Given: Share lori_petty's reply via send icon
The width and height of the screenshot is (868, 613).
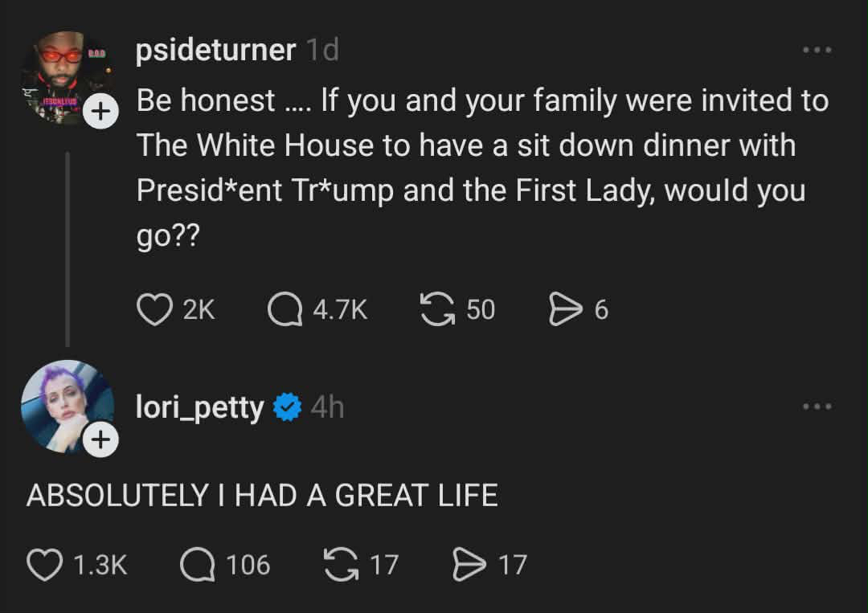Looking at the screenshot, I should pyautogui.click(x=469, y=565).
